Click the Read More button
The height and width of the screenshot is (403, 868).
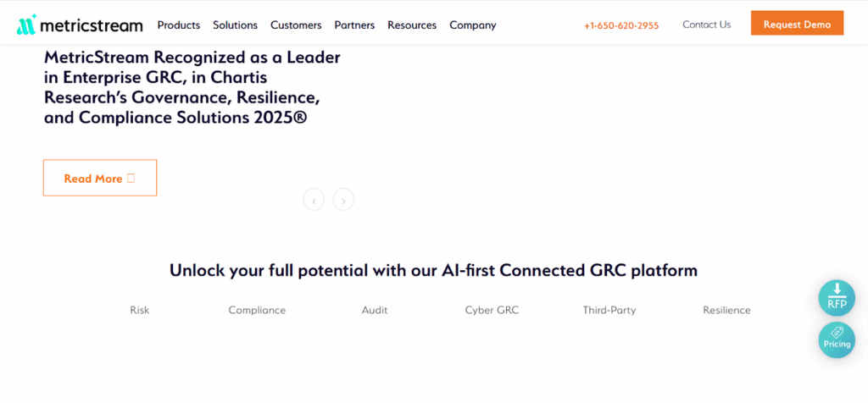point(100,178)
